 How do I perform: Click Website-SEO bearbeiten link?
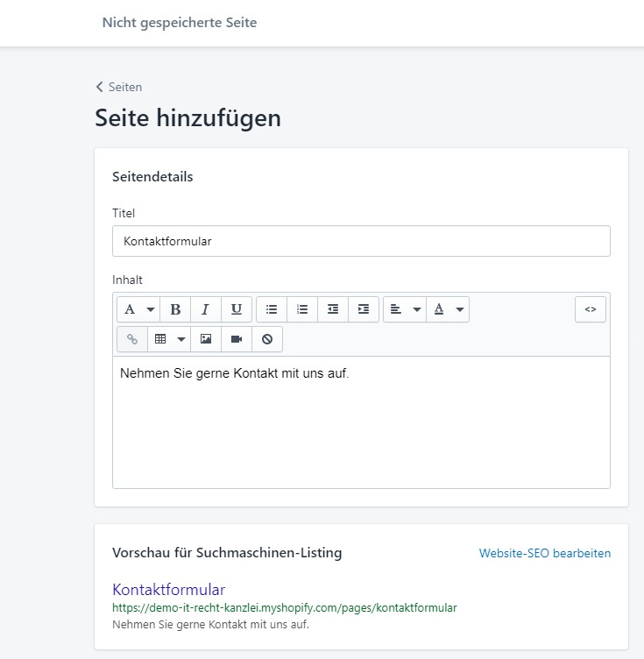coord(544,553)
